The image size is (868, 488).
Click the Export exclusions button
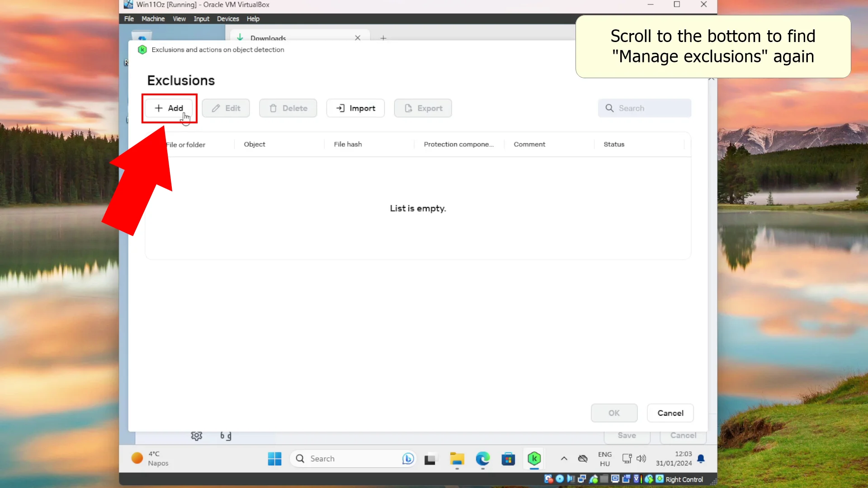click(x=423, y=108)
